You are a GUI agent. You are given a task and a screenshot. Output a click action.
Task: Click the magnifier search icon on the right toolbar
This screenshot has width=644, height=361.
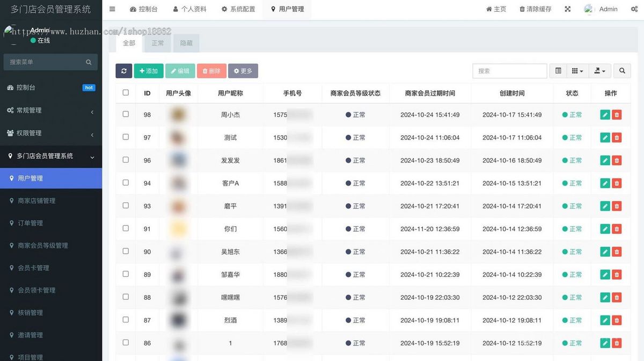(621, 70)
